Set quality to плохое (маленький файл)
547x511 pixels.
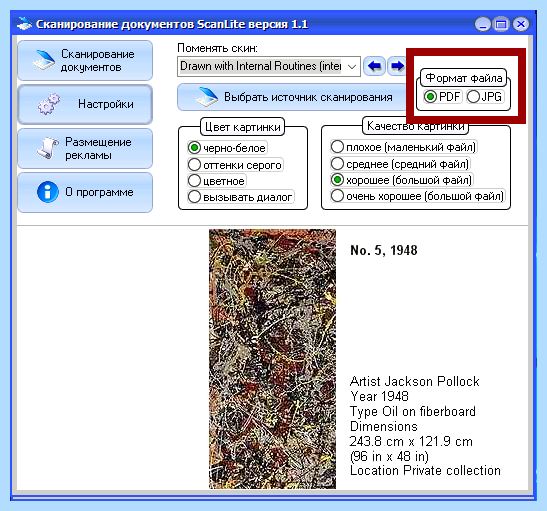tap(404, 147)
